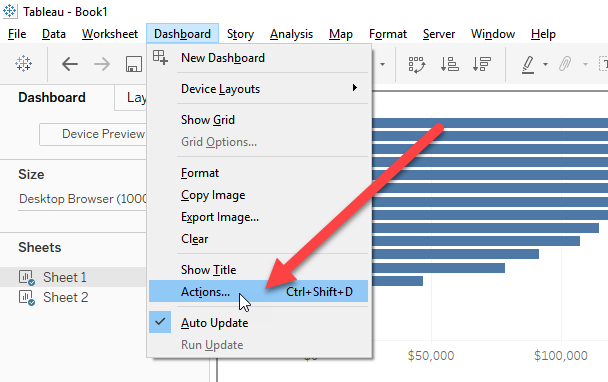Click the Highlight pen toolbar icon
The image size is (608, 382).
point(528,64)
